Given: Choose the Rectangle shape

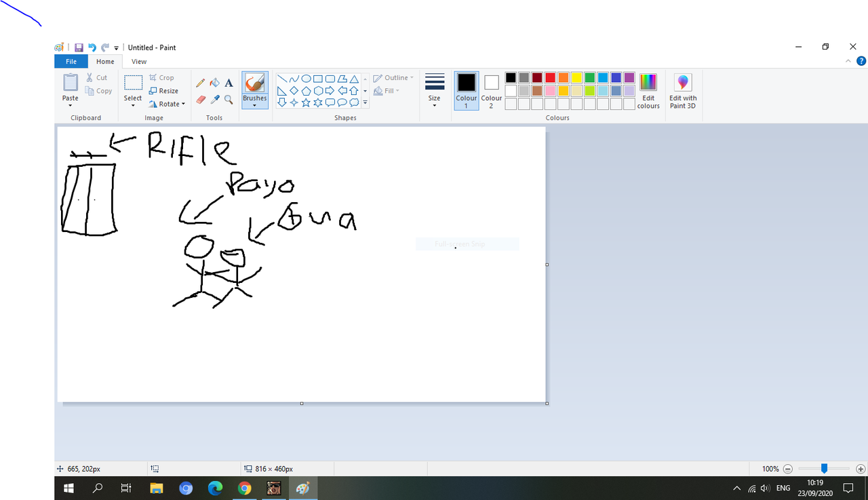Looking at the screenshot, I should click(x=317, y=79).
